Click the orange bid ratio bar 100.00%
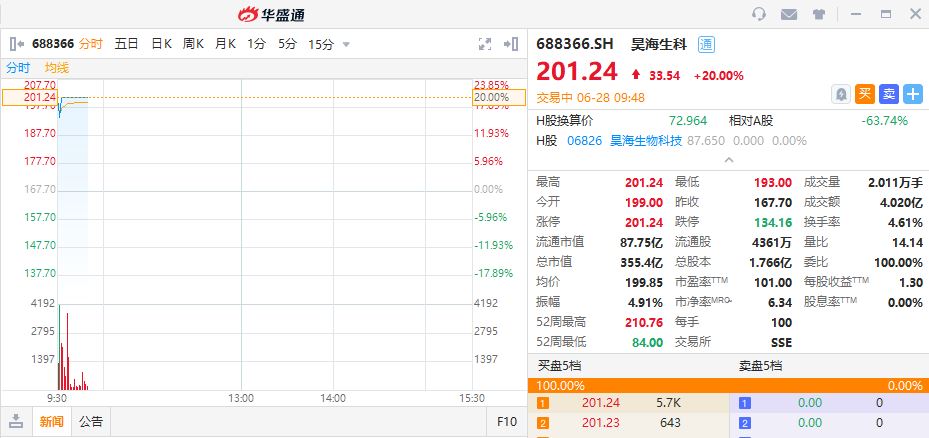 tap(728, 385)
